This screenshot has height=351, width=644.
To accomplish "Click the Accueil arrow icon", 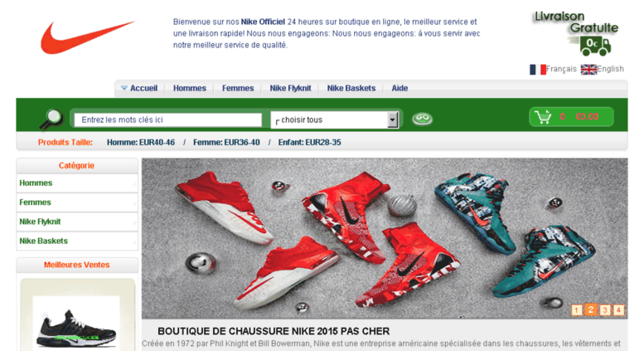I will (x=124, y=88).
